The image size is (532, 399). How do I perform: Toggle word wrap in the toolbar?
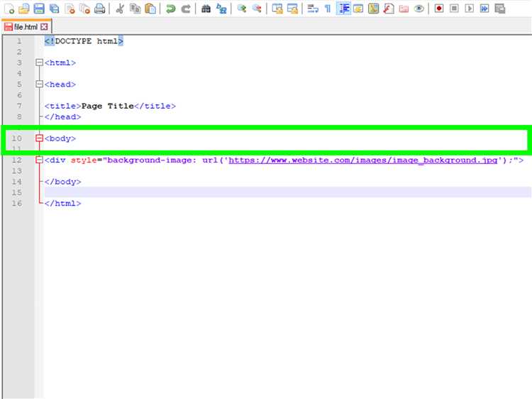pyautogui.click(x=313, y=9)
